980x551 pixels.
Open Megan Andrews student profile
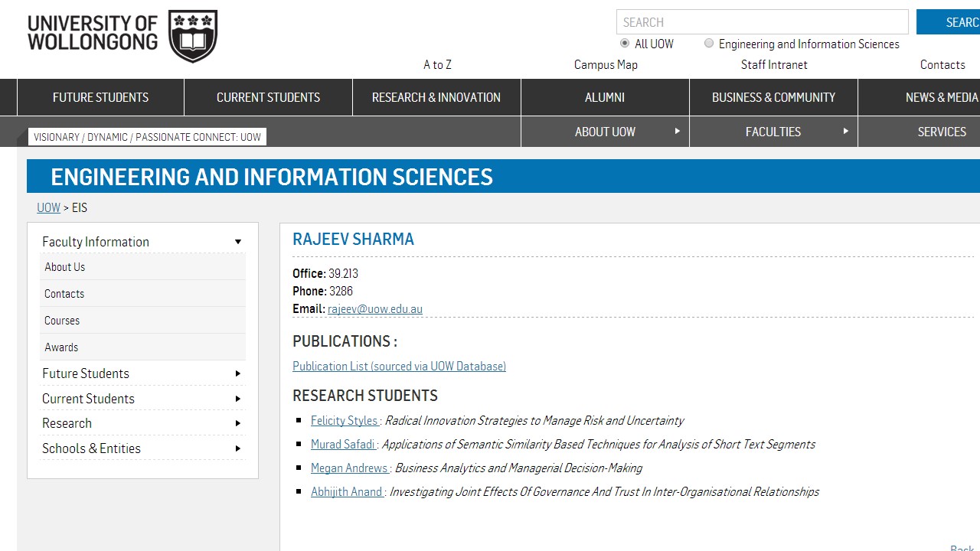click(350, 468)
